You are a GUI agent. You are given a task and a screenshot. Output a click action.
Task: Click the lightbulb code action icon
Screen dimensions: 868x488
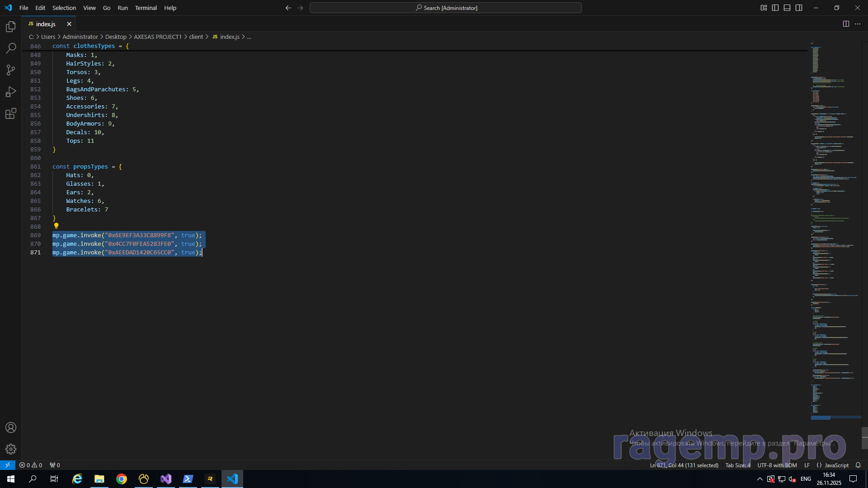[56, 226]
